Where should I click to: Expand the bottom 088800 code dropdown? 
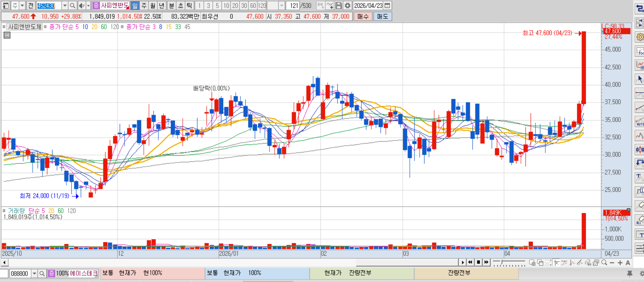click(x=34, y=274)
